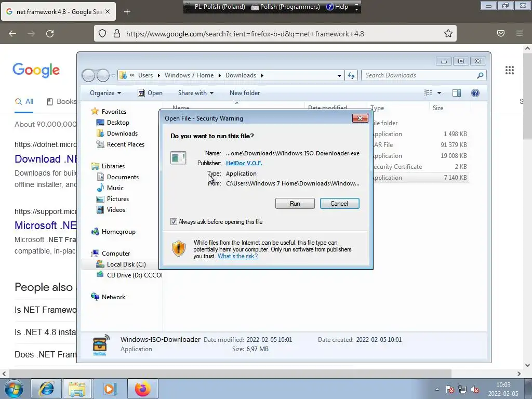
Task: Click New folder in Explorer toolbar
Action: [245, 93]
